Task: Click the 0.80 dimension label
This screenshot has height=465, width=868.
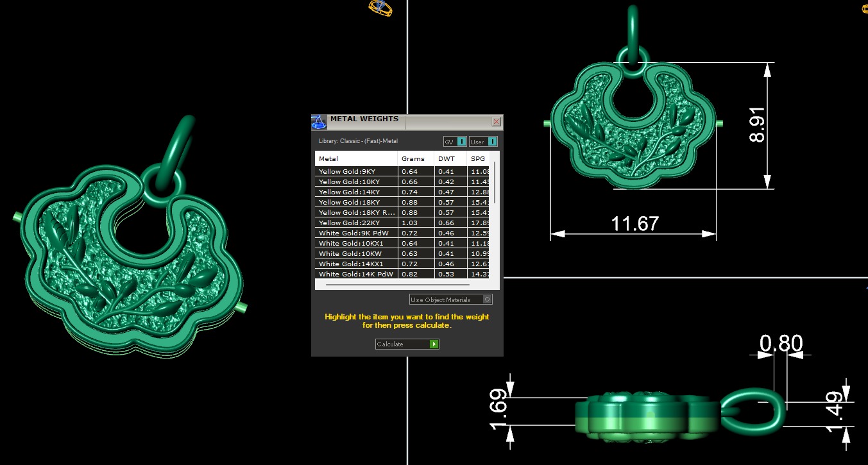Action: tap(781, 344)
